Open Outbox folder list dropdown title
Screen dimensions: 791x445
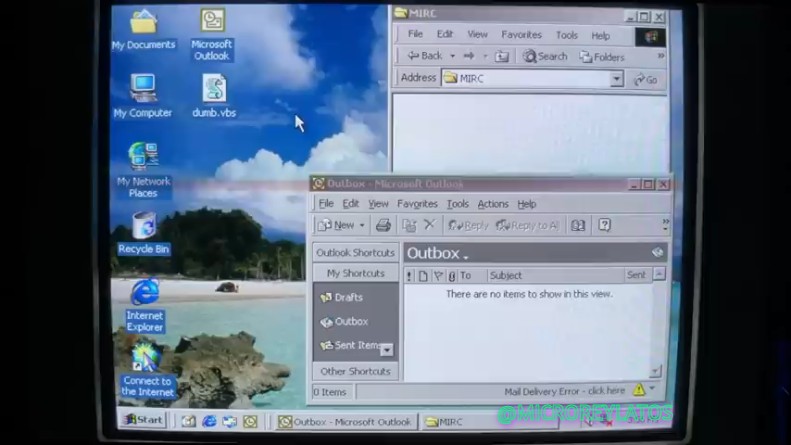click(x=438, y=253)
